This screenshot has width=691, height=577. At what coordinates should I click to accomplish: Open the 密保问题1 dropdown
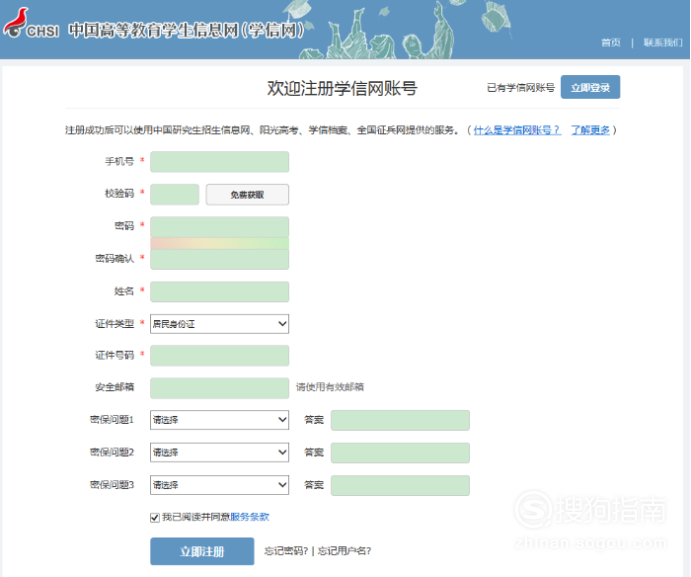[x=219, y=420]
